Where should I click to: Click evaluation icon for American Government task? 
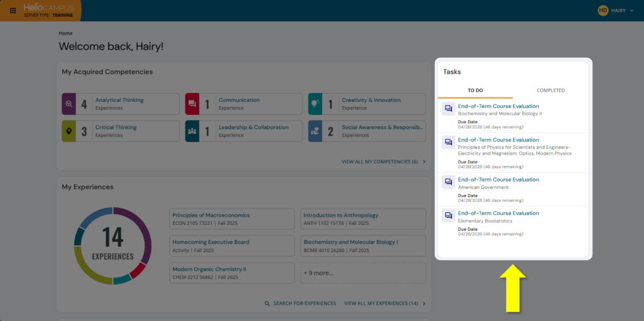pyautogui.click(x=448, y=182)
